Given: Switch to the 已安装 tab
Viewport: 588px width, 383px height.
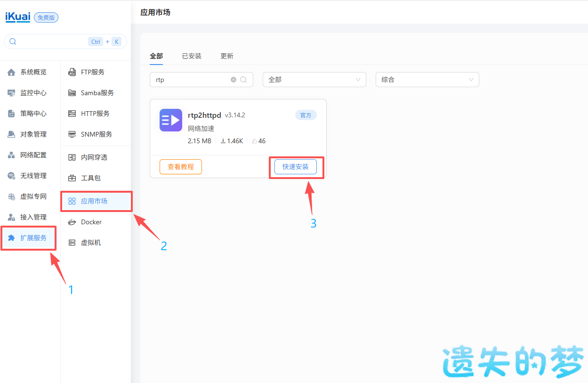Looking at the screenshot, I should click(192, 56).
